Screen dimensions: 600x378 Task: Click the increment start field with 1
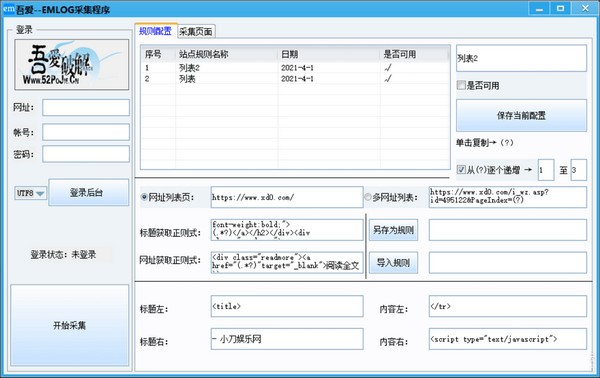[x=546, y=170]
